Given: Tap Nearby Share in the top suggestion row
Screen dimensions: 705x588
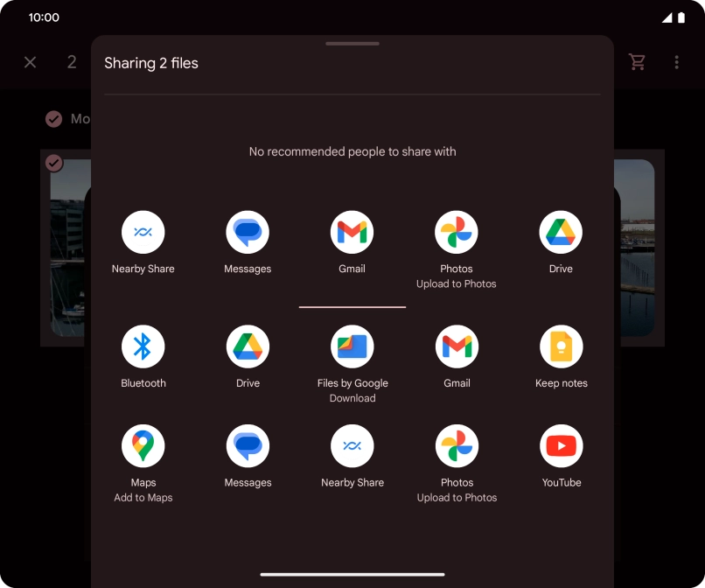Looking at the screenshot, I should tap(143, 233).
